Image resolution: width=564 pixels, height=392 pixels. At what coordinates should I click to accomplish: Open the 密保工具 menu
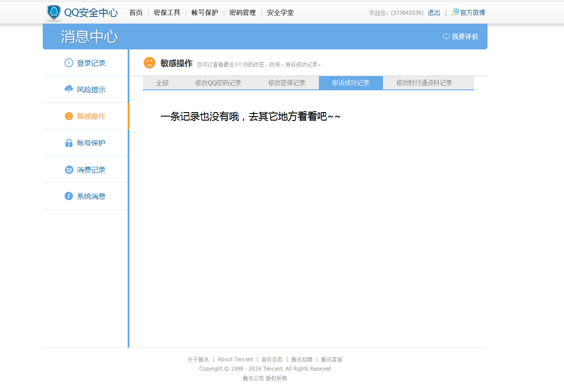tap(167, 12)
